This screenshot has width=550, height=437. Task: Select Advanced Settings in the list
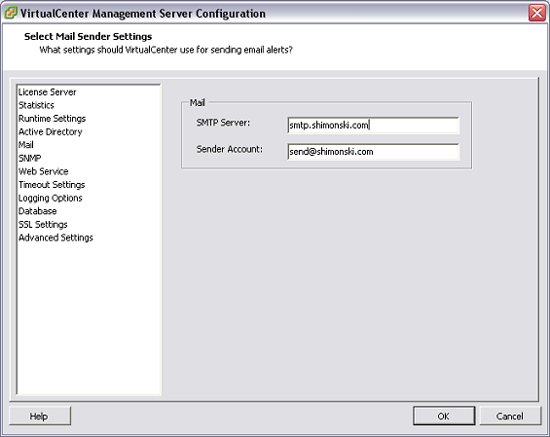click(56, 238)
